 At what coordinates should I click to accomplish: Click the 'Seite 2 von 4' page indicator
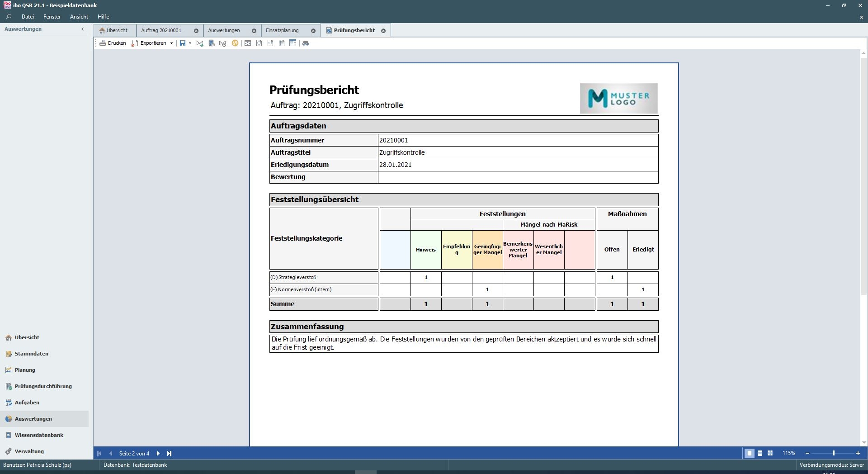click(x=134, y=453)
